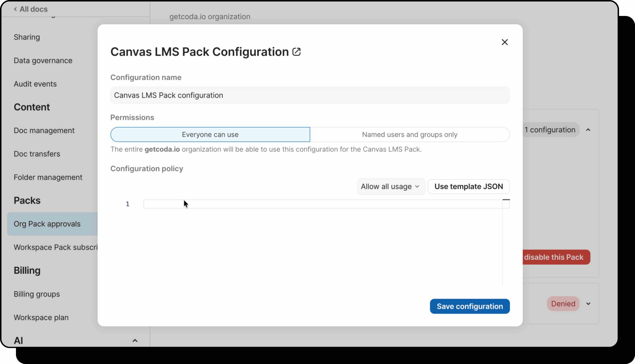Viewport: 635px width, 364px height.
Task: Click the line number 1 in the editor gutter
Action: click(x=127, y=204)
